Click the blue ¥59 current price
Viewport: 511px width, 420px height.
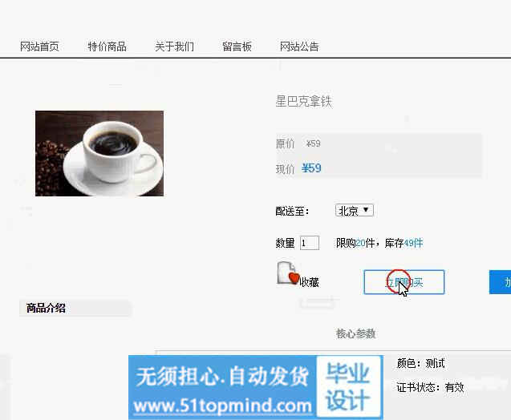[311, 168]
